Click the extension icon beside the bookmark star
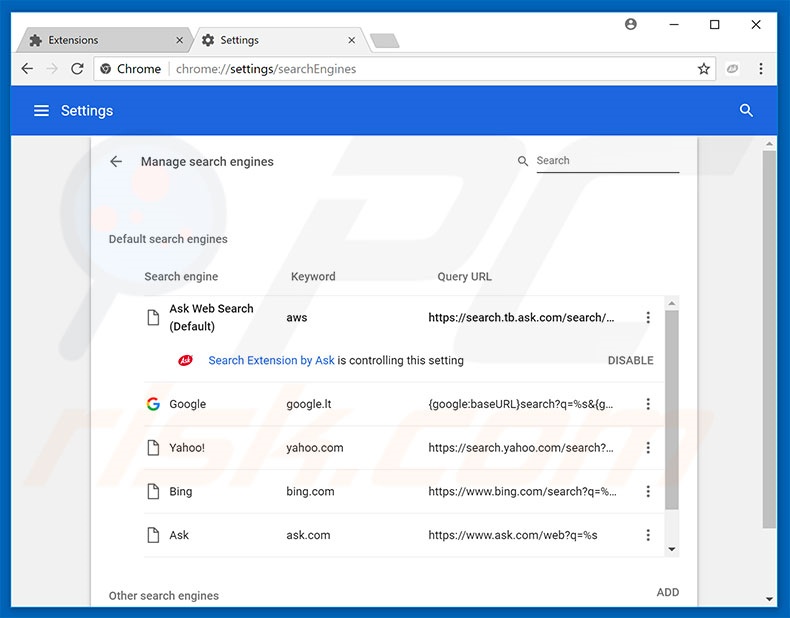The height and width of the screenshot is (618, 790). click(732, 69)
